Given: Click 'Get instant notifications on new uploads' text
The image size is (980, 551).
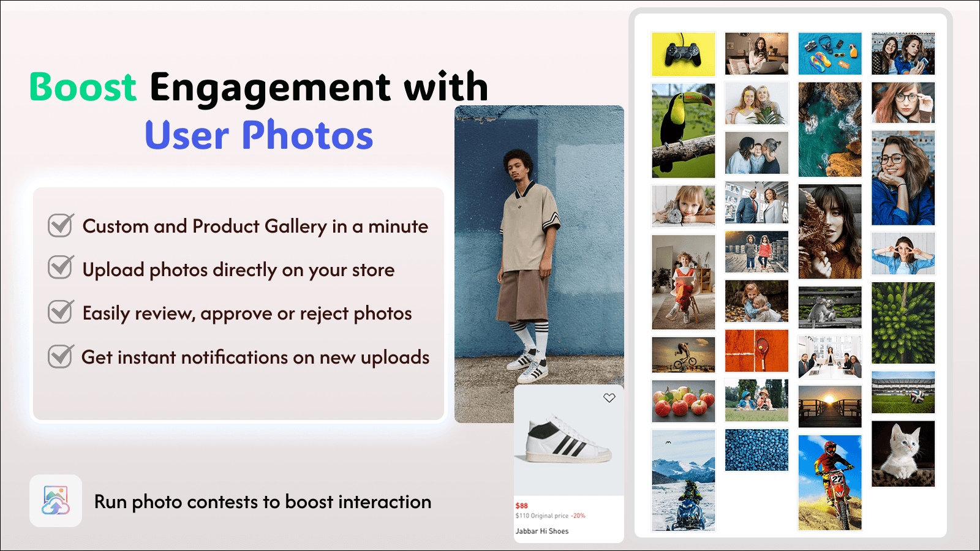Looking at the screenshot, I should pos(255,358).
